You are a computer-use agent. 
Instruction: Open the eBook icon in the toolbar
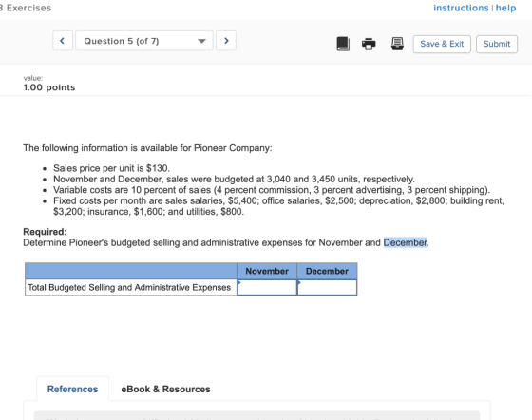(x=343, y=44)
